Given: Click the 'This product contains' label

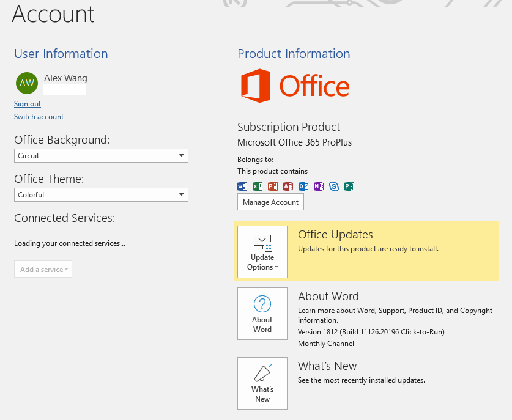Looking at the screenshot, I should 272,171.
